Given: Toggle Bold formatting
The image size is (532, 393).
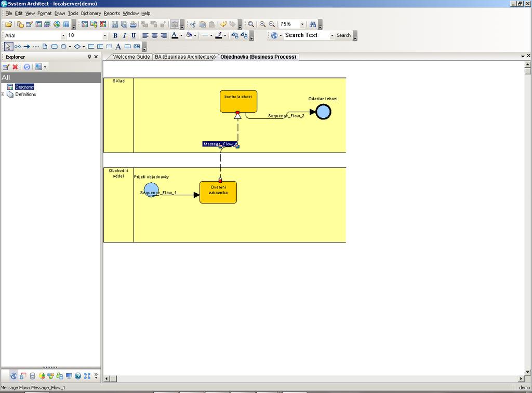Looking at the screenshot, I should coord(115,35).
